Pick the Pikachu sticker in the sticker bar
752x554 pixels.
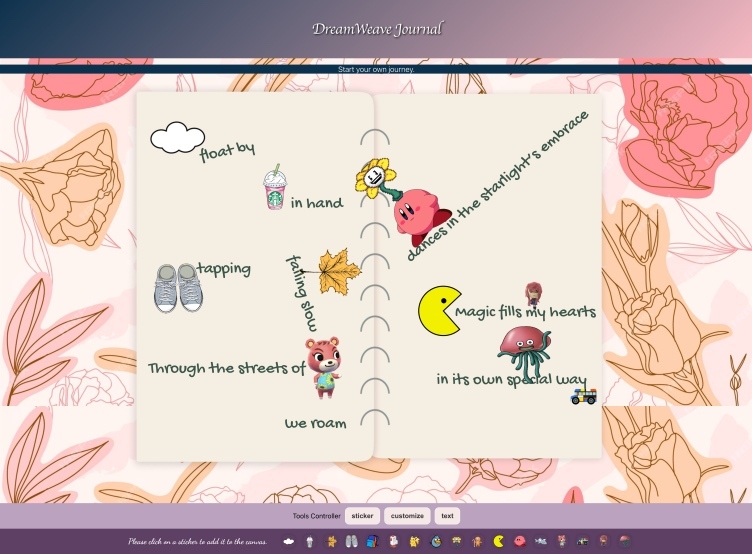pyautogui.click(x=414, y=542)
